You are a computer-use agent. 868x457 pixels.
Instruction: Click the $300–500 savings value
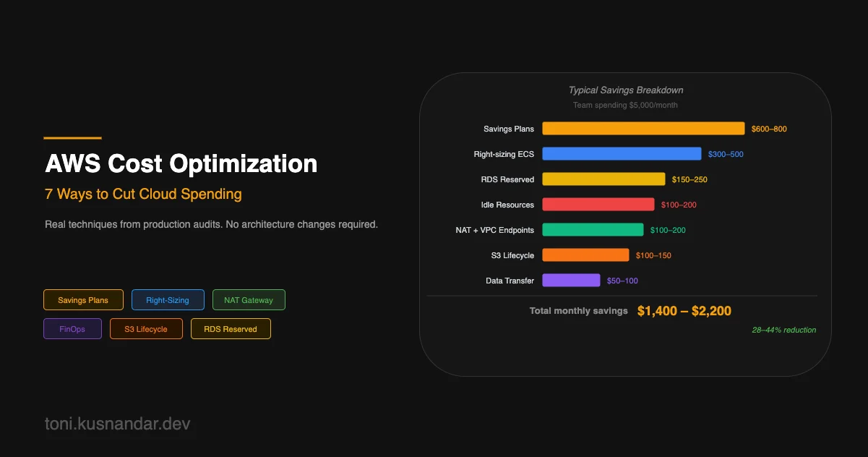point(726,154)
